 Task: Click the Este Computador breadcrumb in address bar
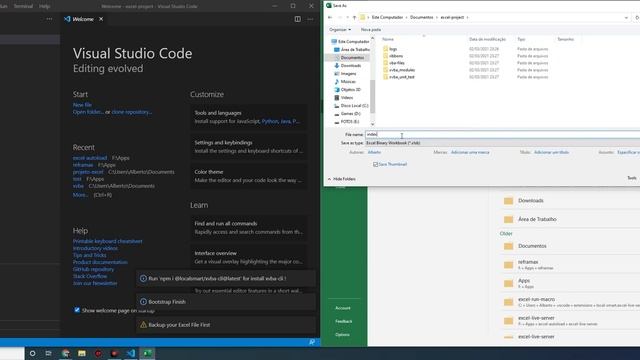click(x=387, y=17)
